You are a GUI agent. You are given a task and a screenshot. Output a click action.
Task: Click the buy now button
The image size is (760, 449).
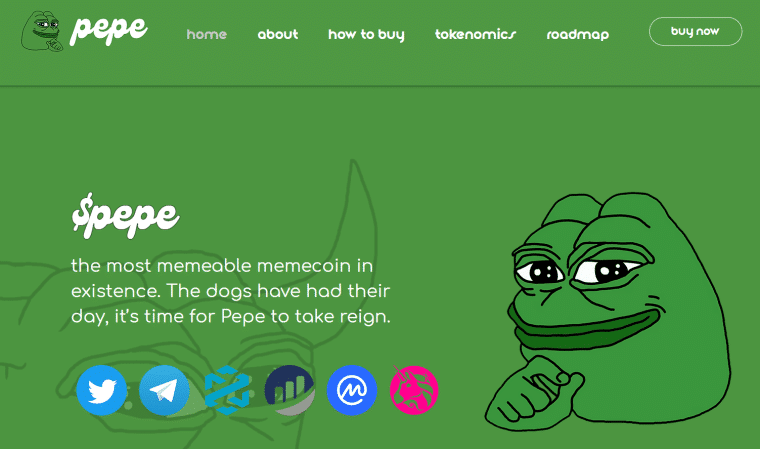click(x=696, y=32)
